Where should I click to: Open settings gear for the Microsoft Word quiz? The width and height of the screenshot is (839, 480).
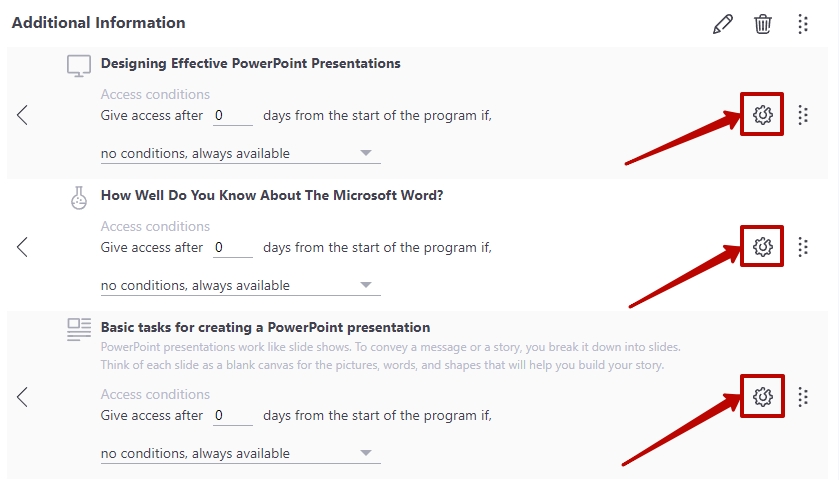762,247
